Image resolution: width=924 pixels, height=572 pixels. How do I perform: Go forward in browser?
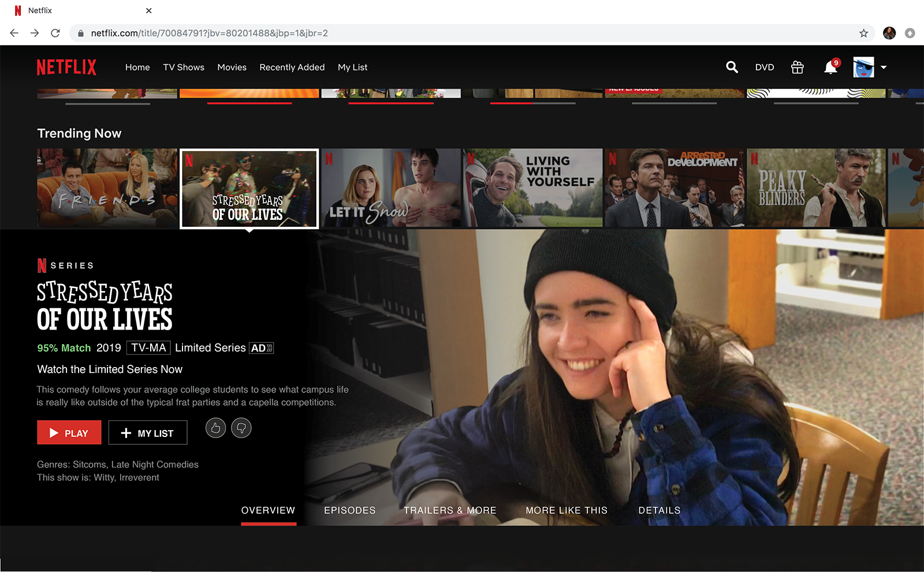35,33
